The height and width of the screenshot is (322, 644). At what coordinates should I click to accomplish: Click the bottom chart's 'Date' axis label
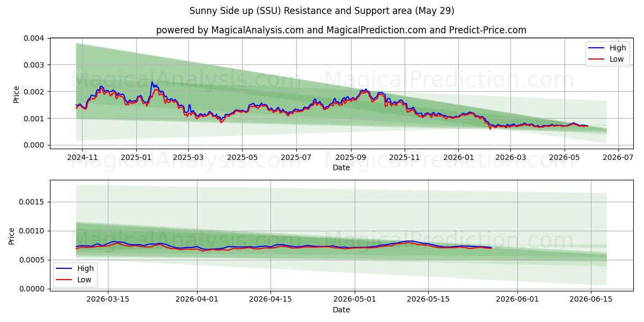pos(341,310)
